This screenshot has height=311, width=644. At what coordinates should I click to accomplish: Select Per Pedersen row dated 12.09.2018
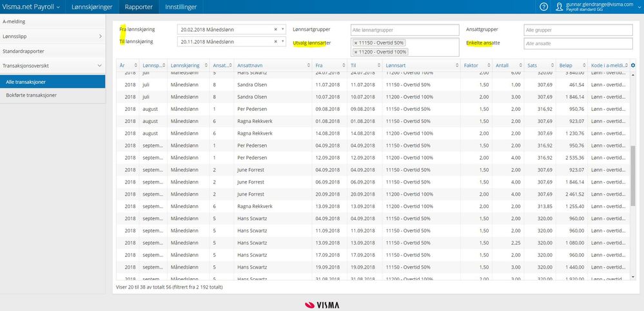(373, 158)
